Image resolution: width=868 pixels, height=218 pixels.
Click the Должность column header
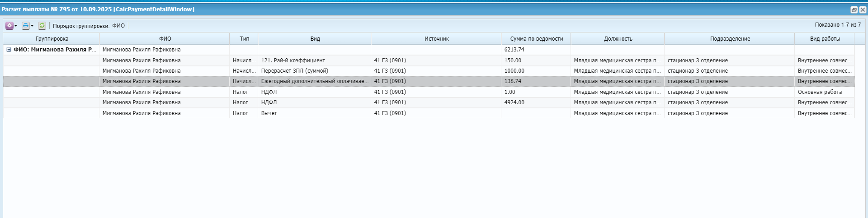(x=618, y=39)
